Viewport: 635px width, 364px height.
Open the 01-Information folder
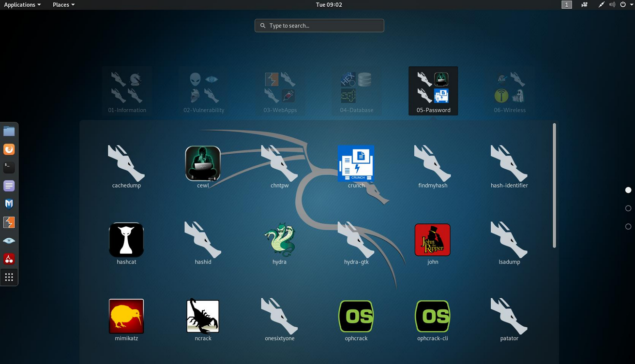coord(127,91)
